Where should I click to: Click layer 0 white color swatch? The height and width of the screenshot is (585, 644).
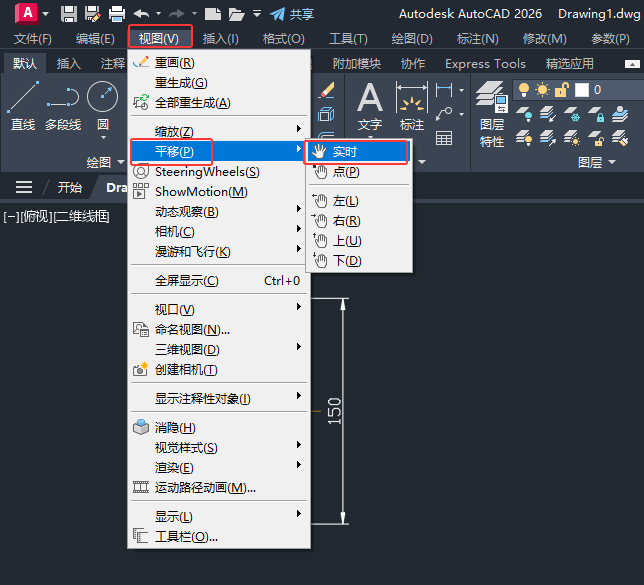point(582,90)
